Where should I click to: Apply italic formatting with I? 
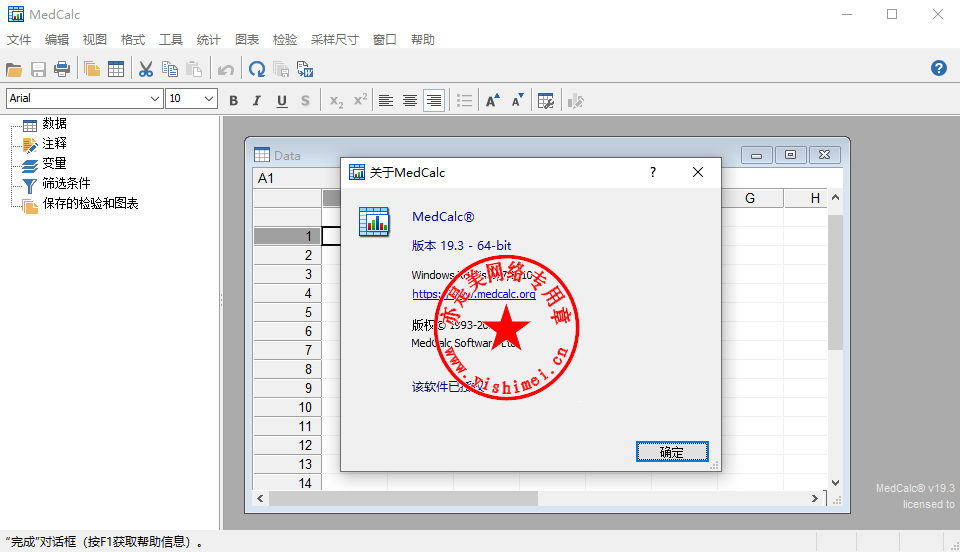[x=257, y=101]
